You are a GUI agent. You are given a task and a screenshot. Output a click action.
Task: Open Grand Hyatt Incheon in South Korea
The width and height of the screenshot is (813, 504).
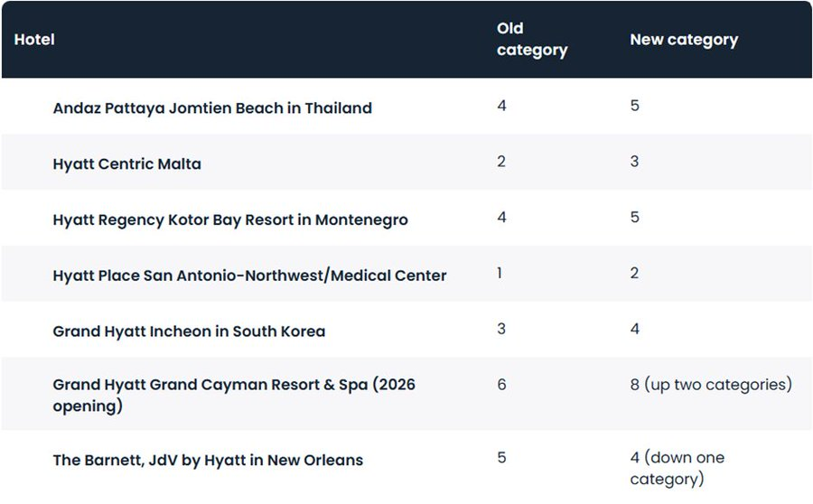click(x=189, y=331)
